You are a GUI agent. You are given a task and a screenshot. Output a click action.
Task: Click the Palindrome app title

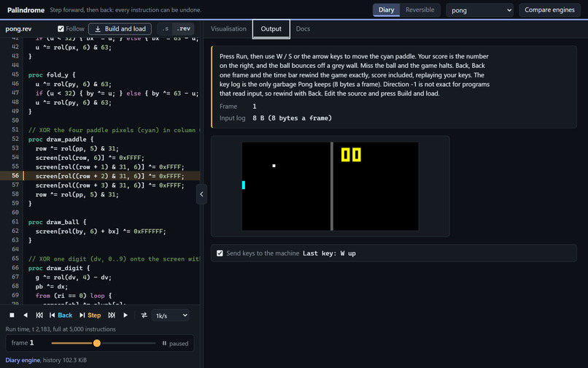26,10
